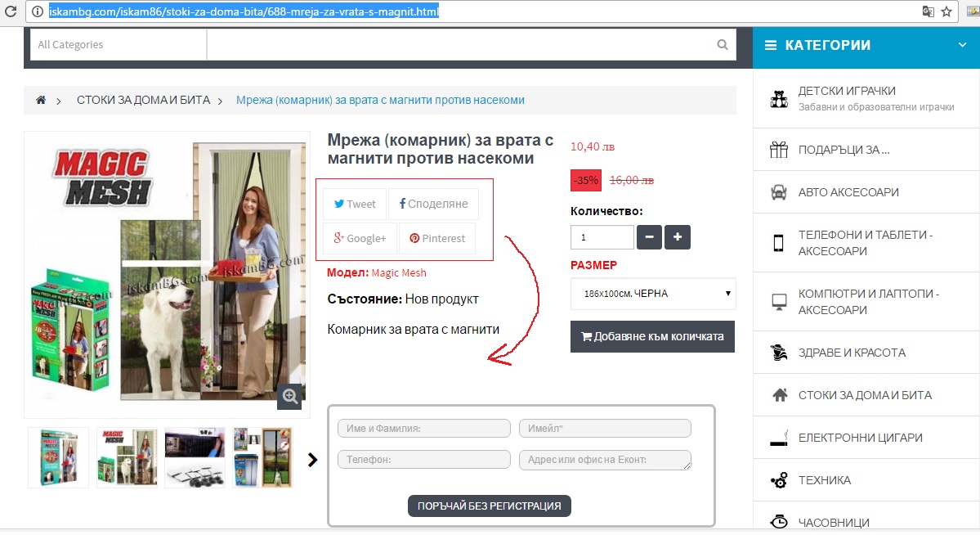Select second thumbnail with Magic Mesh logo
980x535 pixels.
127,457
